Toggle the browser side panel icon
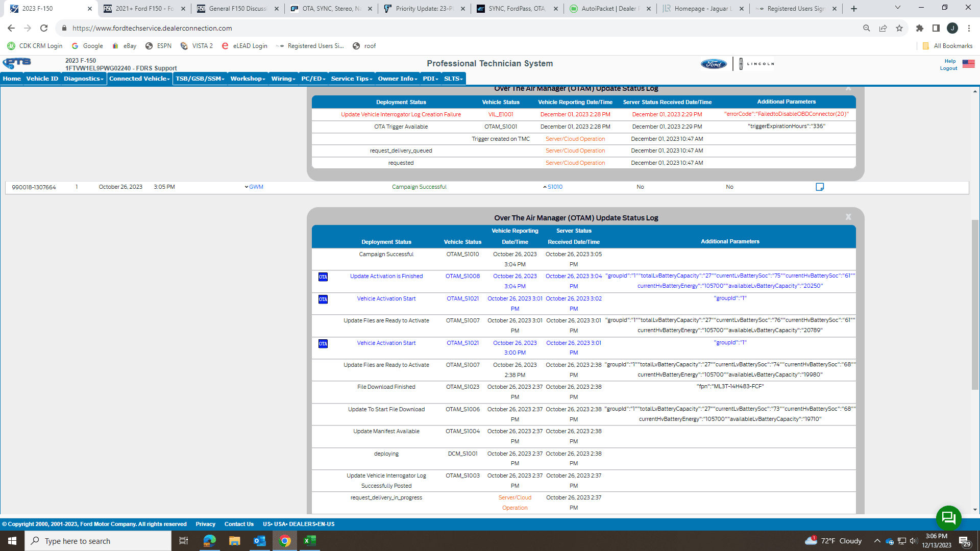The width and height of the screenshot is (980, 551). [x=936, y=28]
